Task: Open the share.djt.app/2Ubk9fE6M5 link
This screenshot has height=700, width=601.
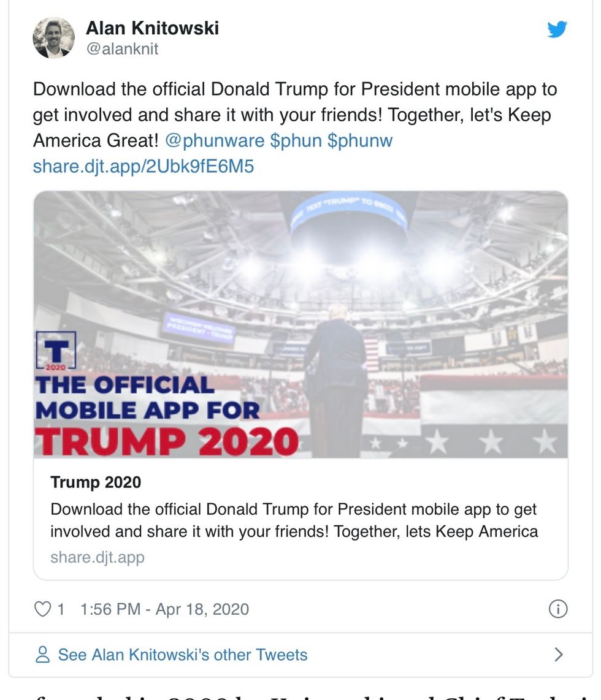Action: coord(143,166)
